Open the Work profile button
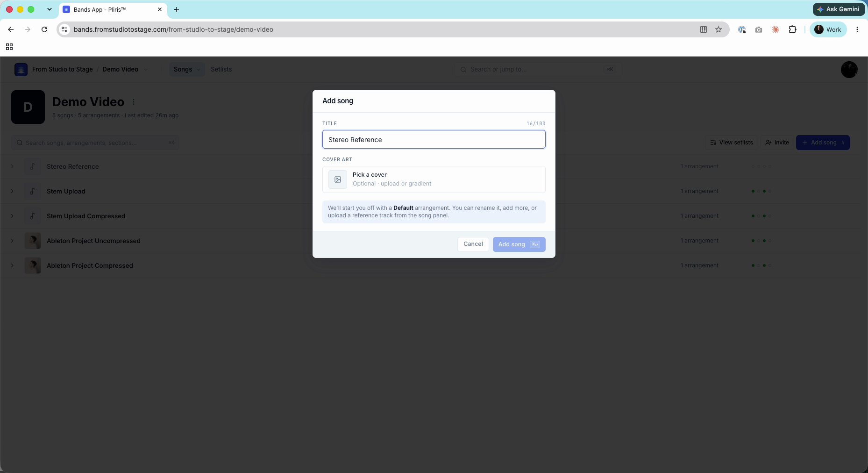Screen dimensions: 868x473 tap(828, 29)
